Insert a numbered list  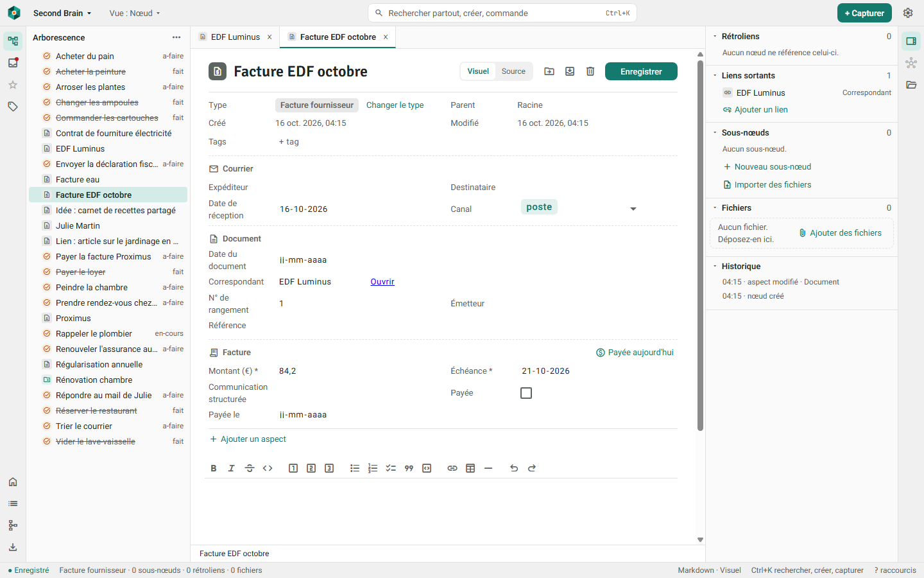click(373, 468)
